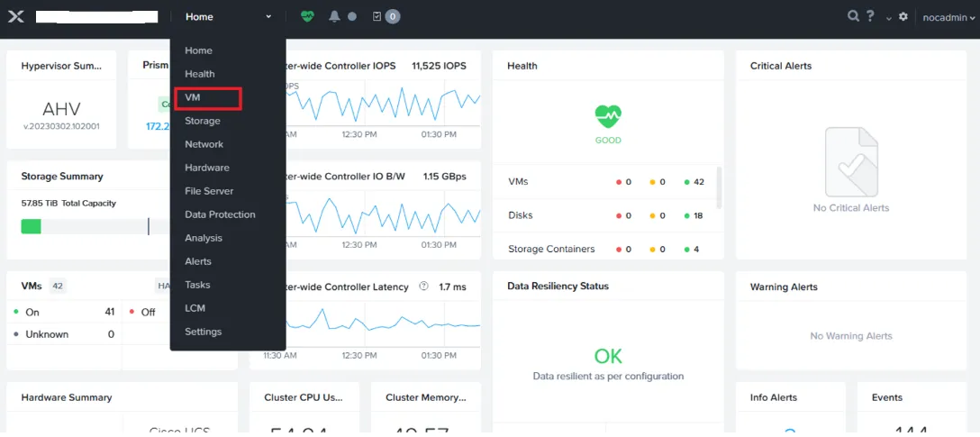The width and height of the screenshot is (980, 437).
Task: Click the Controller IO B/W chart
Action: 383,214
